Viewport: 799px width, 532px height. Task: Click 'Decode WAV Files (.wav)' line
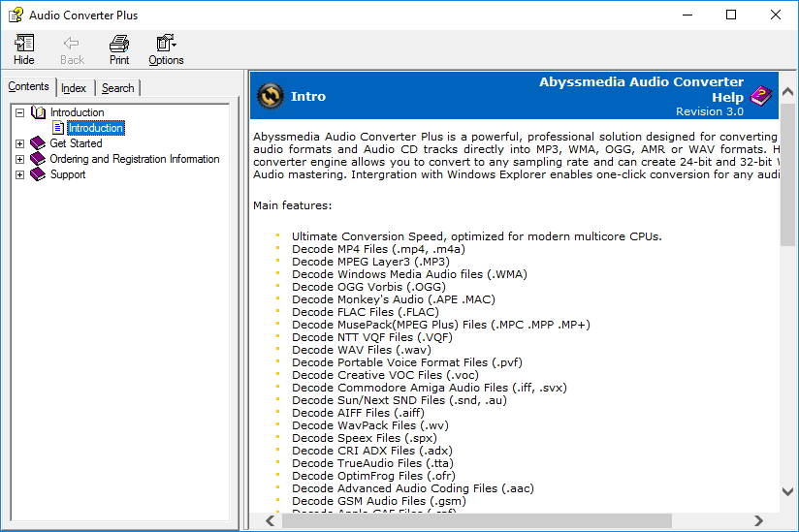(362, 350)
